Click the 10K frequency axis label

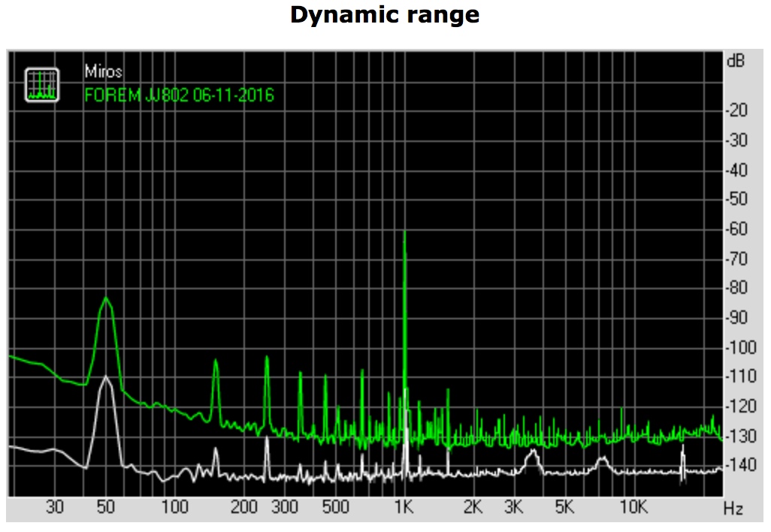point(634,507)
